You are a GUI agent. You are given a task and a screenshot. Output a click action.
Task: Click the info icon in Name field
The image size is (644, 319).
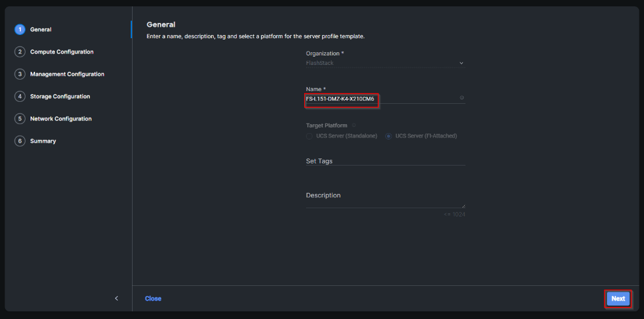[462, 98]
